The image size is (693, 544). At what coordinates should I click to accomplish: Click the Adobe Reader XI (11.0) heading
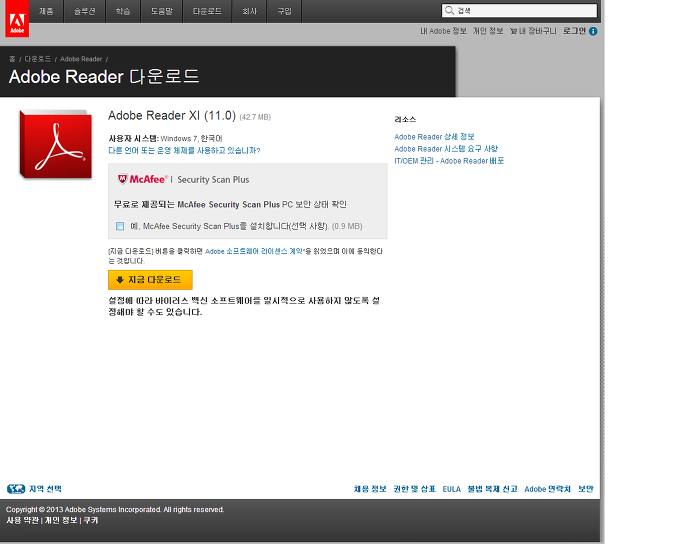(x=172, y=115)
